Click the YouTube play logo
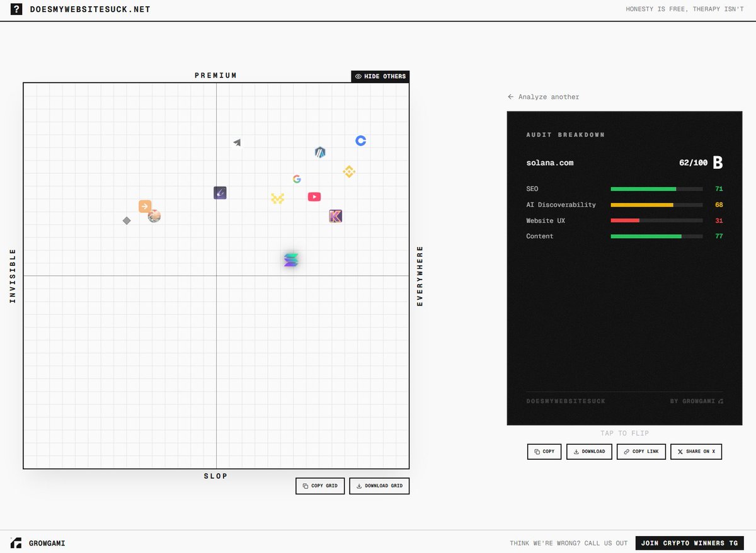The height and width of the screenshot is (553, 756). pos(314,197)
